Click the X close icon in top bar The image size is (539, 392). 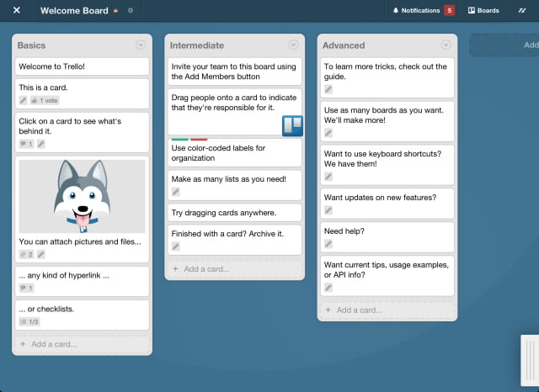(17, 10)
